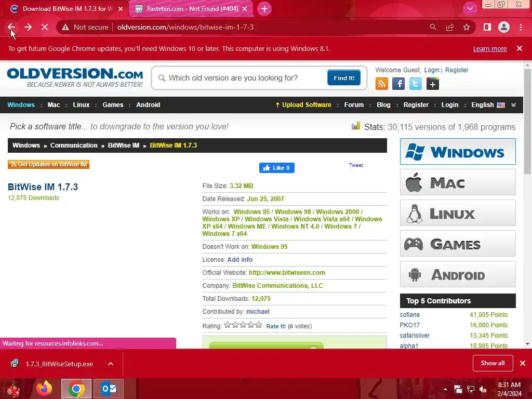Click the Tweet link
Image resolution: width=532 pixels, height=399 pixels.
click(356, 165)
